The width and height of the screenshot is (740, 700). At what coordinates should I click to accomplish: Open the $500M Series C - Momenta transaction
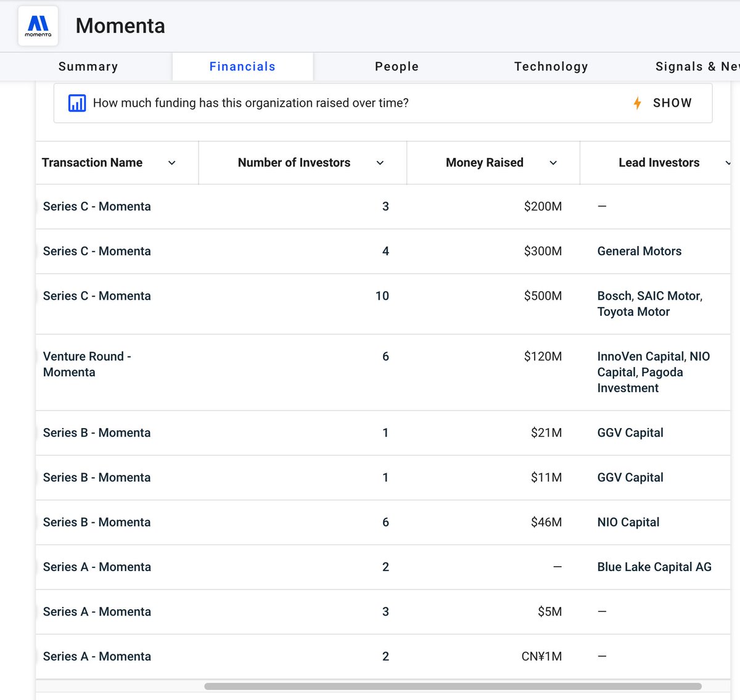[97, 296]
